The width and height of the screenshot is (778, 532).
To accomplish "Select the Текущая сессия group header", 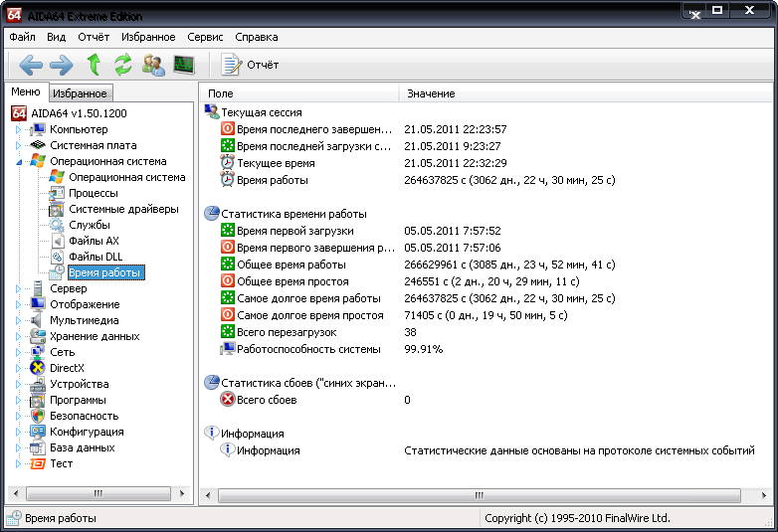I will click(x=262, y=112).
